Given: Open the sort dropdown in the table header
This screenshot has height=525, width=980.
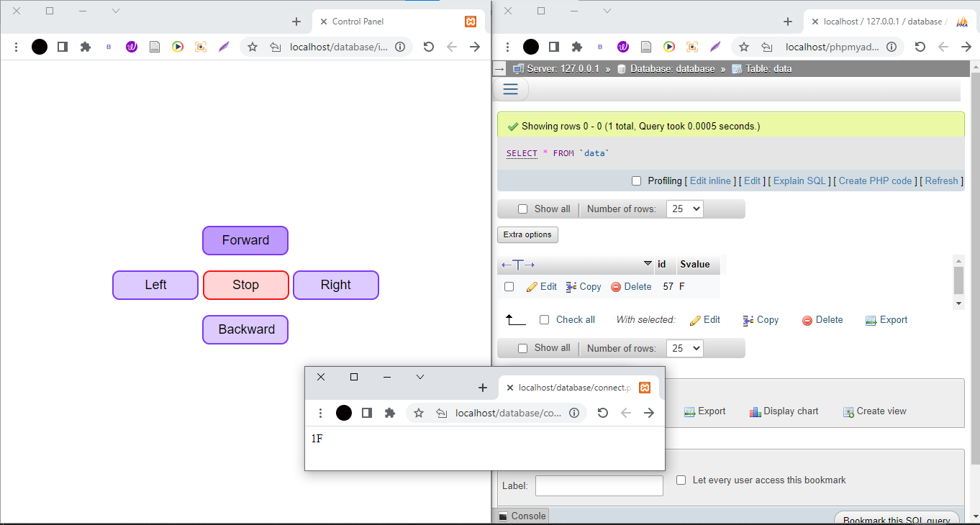Looking at the screenshot, I should [x=647, y=264].
